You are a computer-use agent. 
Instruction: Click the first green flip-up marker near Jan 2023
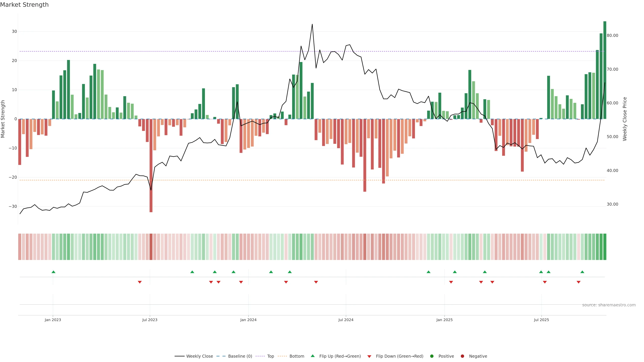pyautogui.click(x=53, y=272)
